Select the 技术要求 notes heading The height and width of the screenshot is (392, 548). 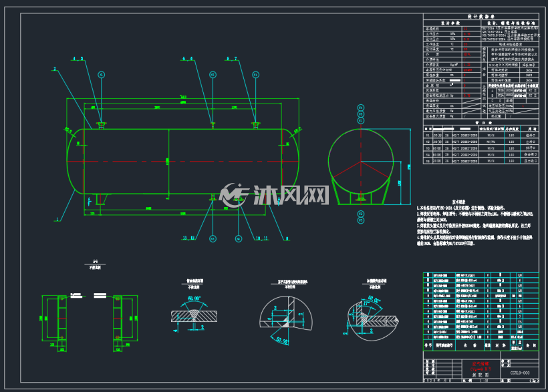tap(458, 202)
